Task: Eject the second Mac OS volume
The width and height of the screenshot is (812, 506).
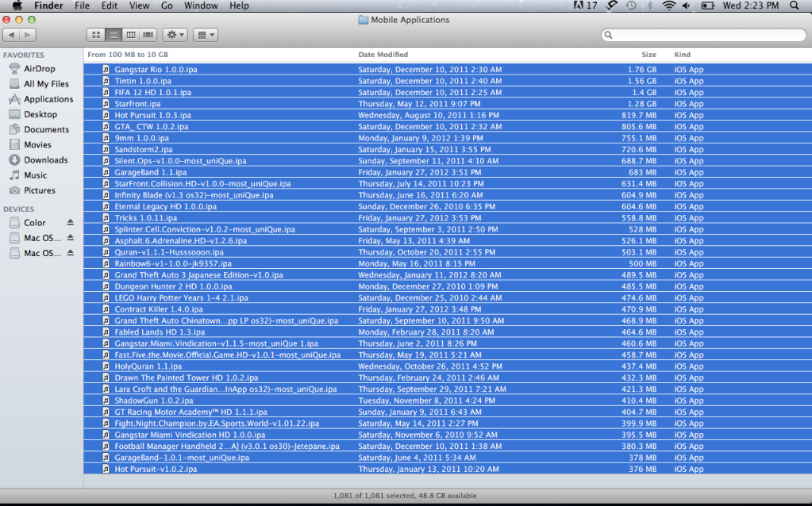Action: (x=71, y=253)
